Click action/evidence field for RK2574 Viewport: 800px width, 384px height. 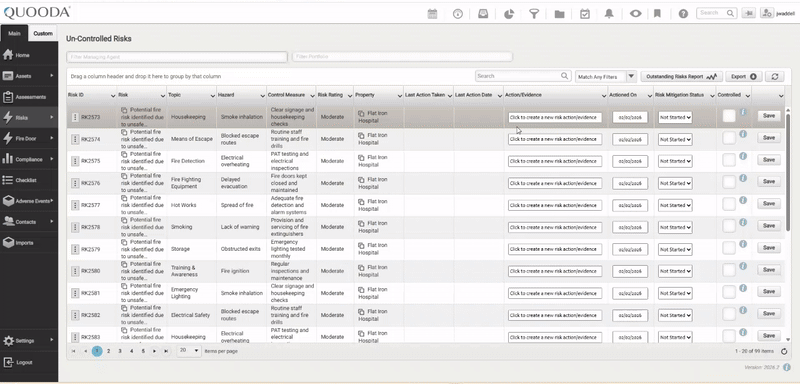tap(555, 139)
